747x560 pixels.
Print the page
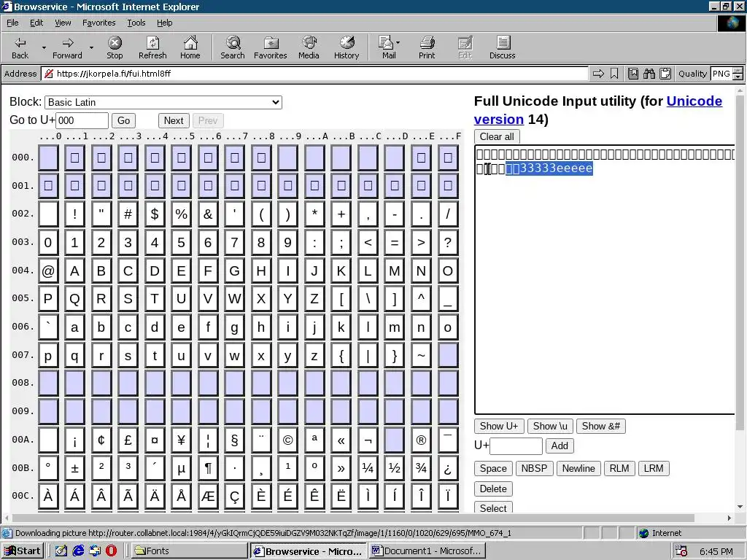coord(427,47)
